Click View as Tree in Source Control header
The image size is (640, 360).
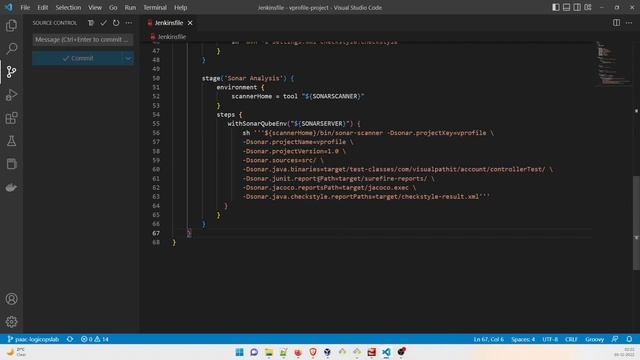91,23
